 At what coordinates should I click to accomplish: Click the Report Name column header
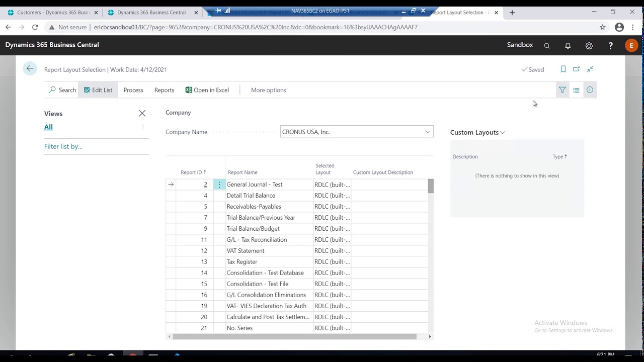pyautogui.click(x=243, y=172)
